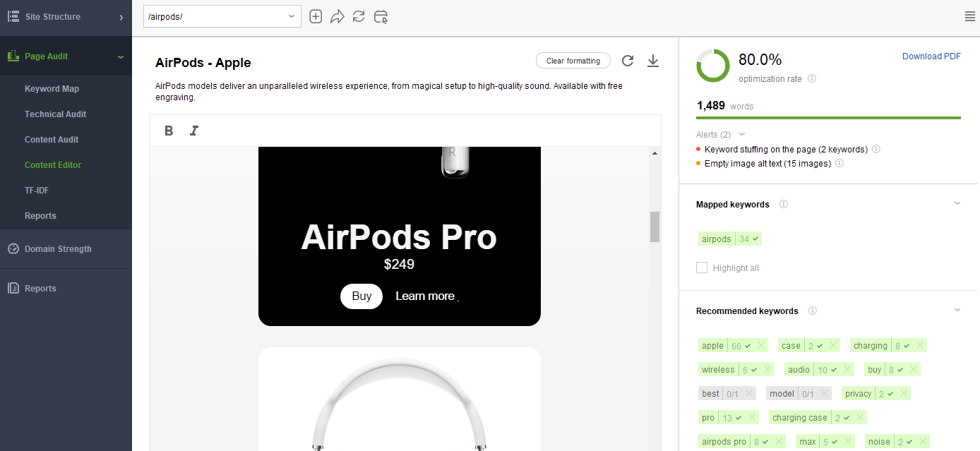Remove the 'best' recommended keyword
Image resolution: width=980 pixels, height=451 pixels.
coord(749,394)
